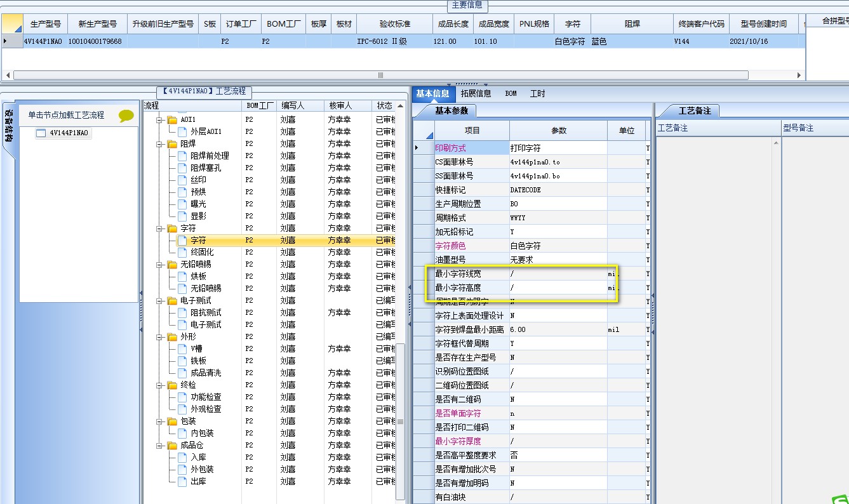
Task: Click the document icon beside V槽
Action: [x=183, y=349]
